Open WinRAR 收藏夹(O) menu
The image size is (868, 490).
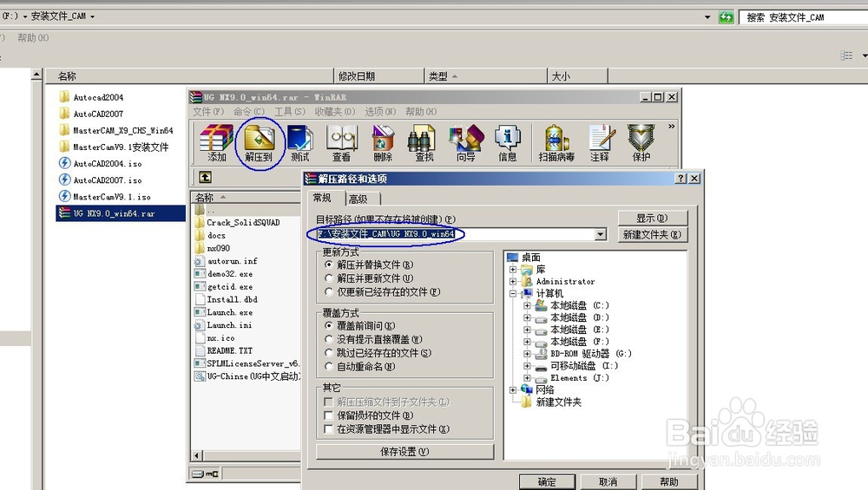(335, 112)
